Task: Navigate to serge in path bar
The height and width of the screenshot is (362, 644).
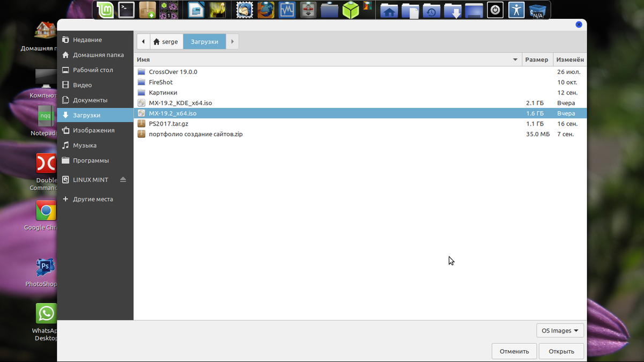Action: (166, 41)
